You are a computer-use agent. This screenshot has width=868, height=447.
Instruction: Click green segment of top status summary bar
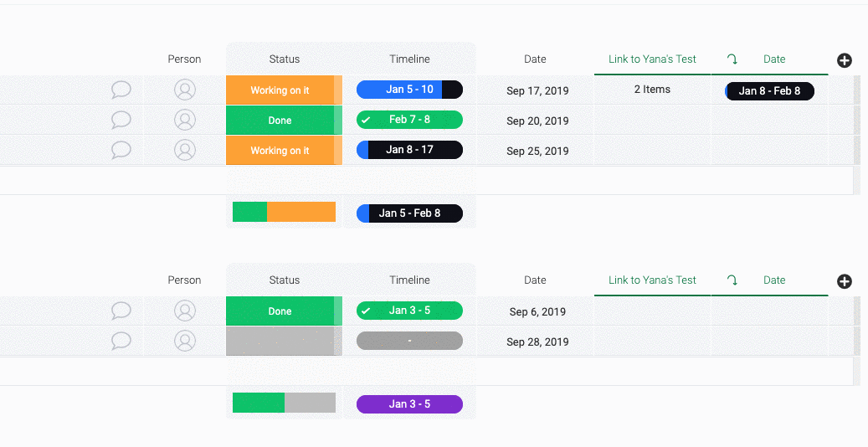point(249,212)
